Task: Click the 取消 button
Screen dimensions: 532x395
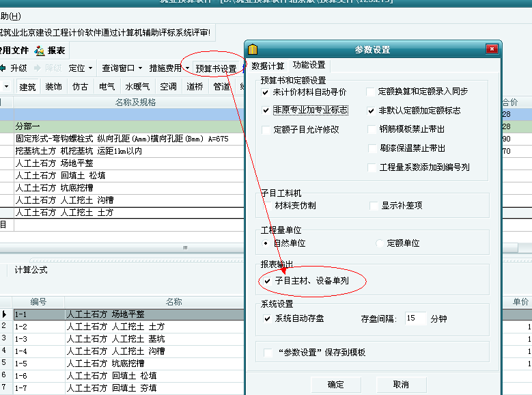Action: coord(401,385)
